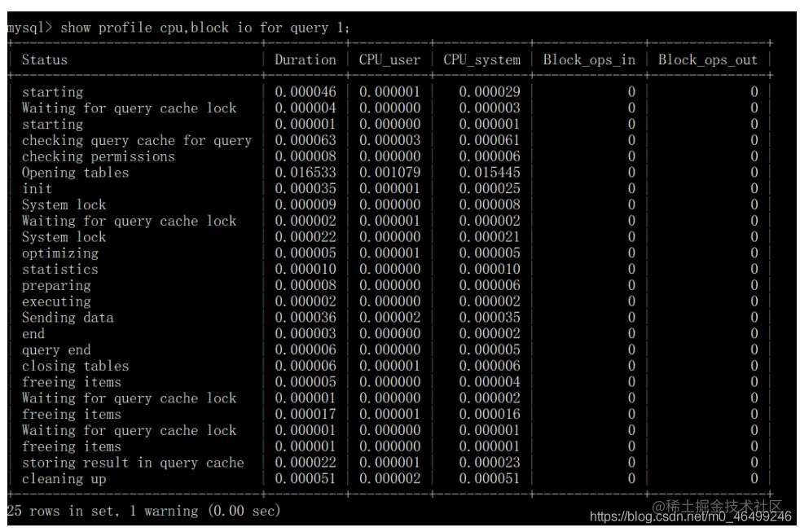Screen dimensions: 800x532
Task: Click the 'init' status entry
Action: [x=37, y=189]
